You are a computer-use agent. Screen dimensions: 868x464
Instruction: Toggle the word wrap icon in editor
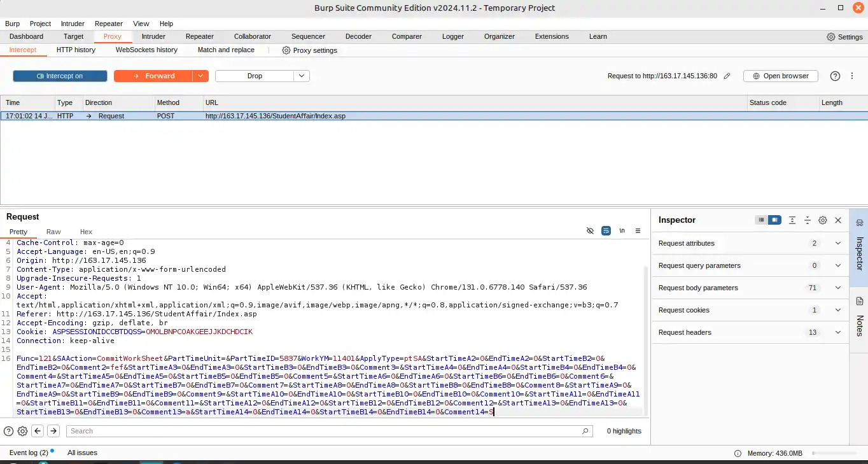pos(606,230)
